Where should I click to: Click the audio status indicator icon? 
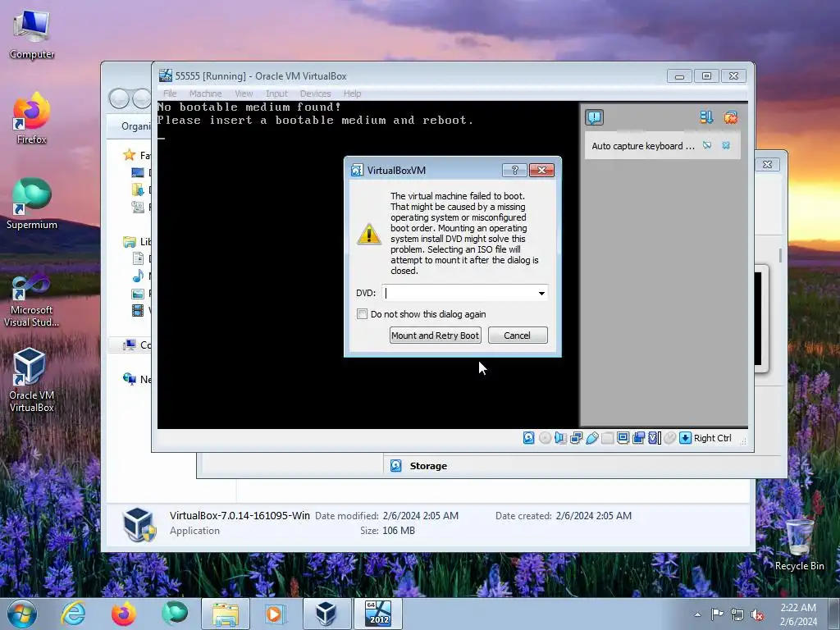[x=560, y=438]
